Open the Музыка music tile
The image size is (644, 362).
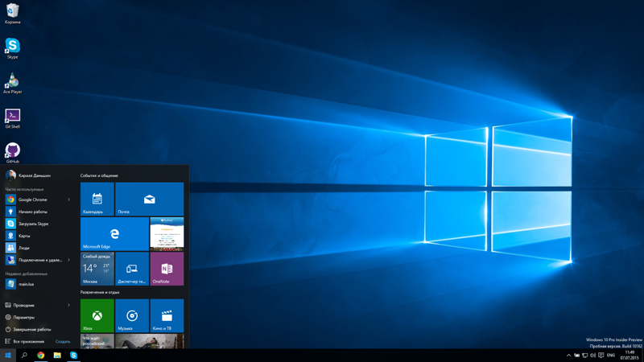click(132, 315)
